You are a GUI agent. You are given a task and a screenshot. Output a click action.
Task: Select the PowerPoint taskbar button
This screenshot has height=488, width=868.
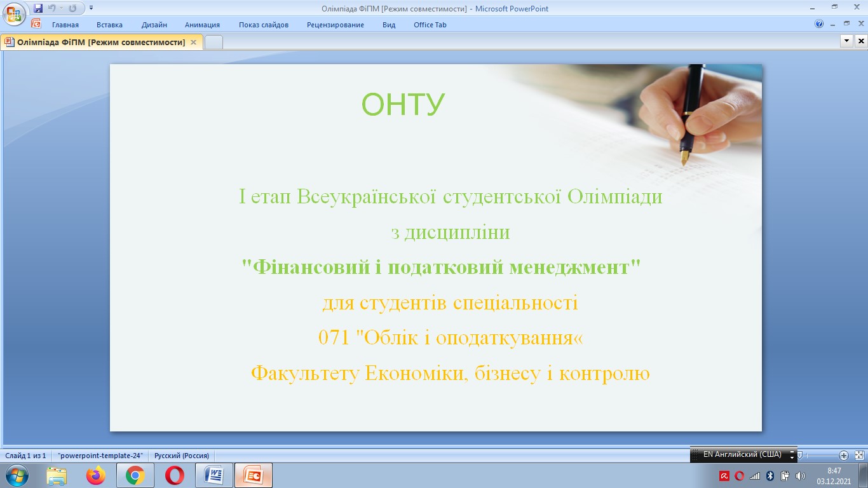tap(254, 475)
